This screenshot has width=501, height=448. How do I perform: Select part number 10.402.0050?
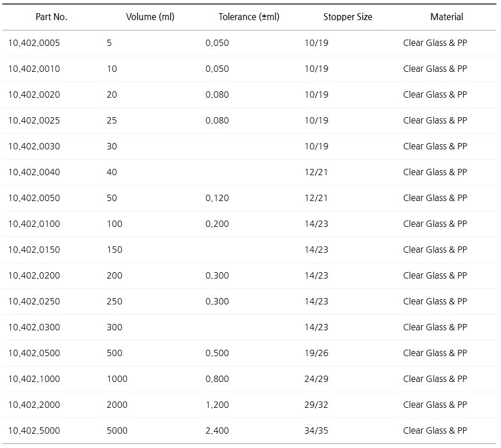tap(34, 198)
